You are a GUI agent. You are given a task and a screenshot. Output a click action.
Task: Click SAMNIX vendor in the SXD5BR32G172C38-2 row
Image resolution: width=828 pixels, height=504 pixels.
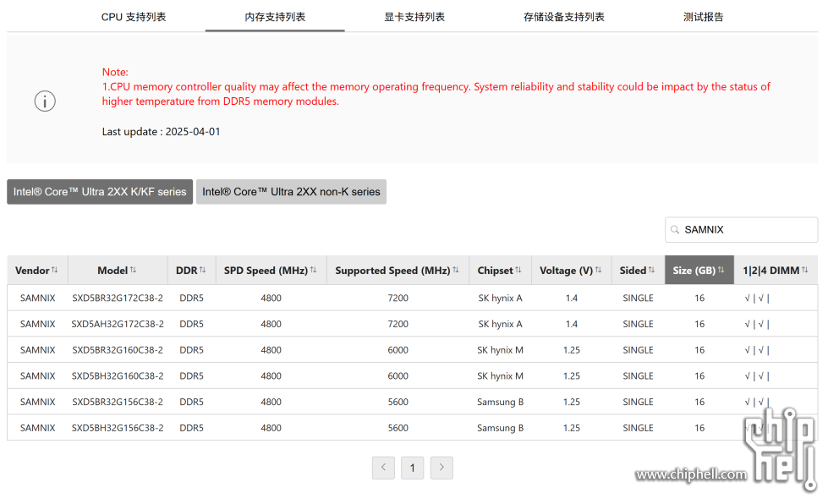[37, 299]
